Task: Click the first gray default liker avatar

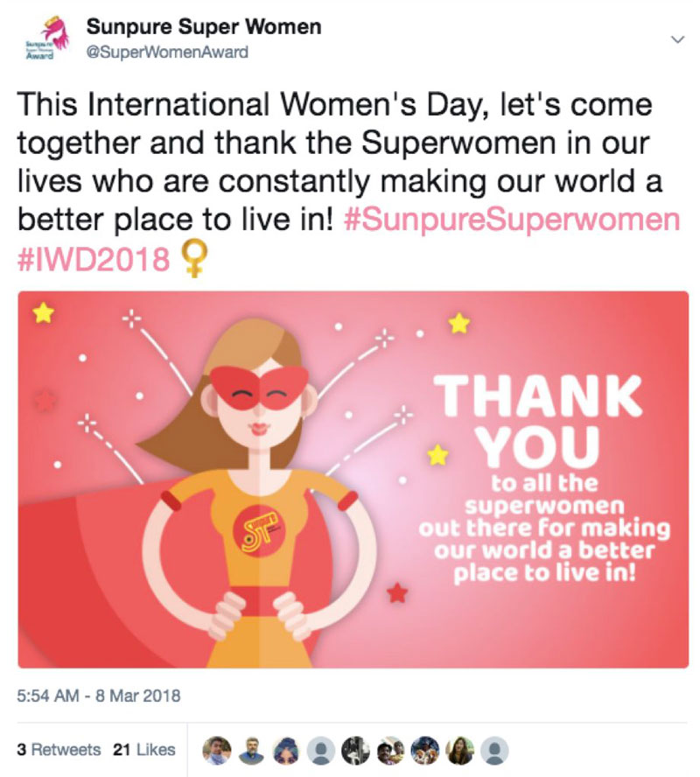Action: 321,750
